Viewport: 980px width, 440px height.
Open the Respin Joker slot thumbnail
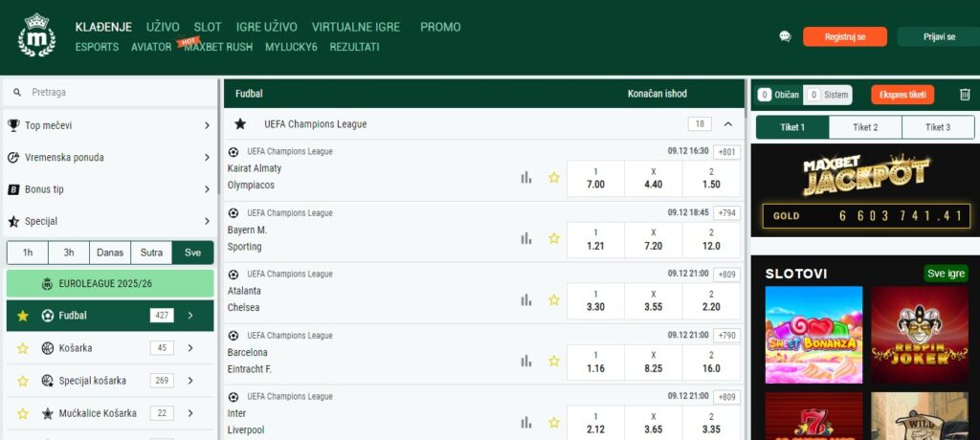(920, 335)
